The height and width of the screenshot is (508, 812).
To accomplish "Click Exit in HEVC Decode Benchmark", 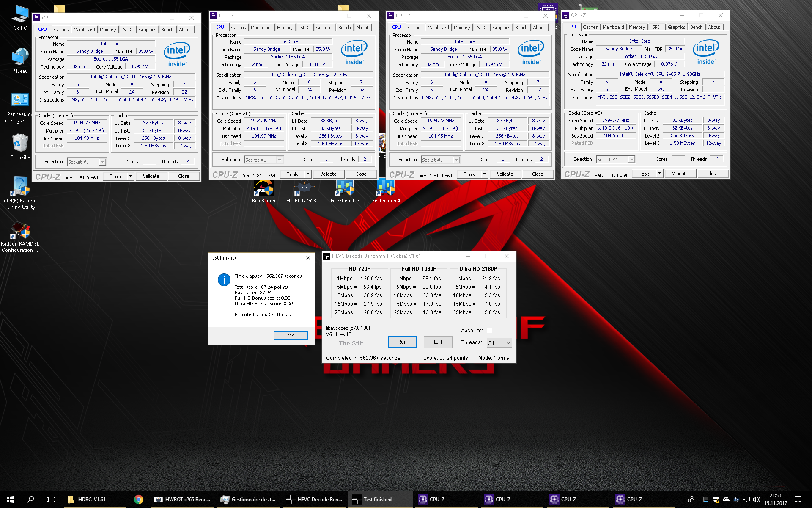I will point(438,342).
